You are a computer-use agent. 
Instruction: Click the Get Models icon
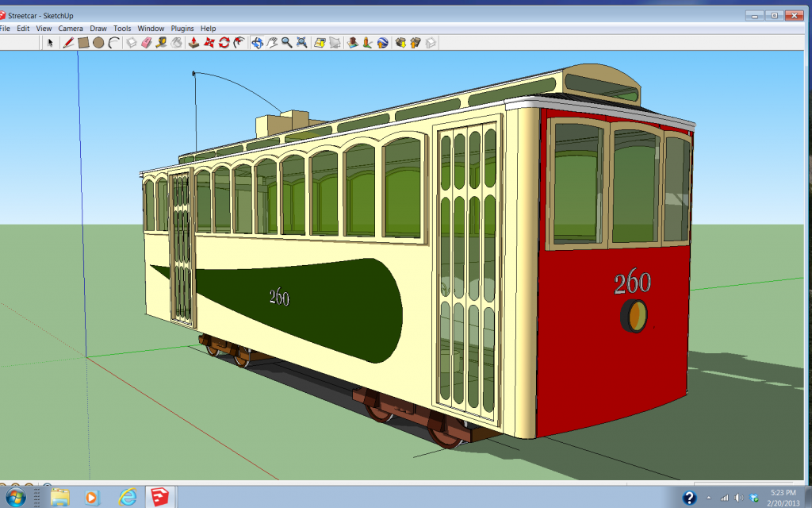400,43
